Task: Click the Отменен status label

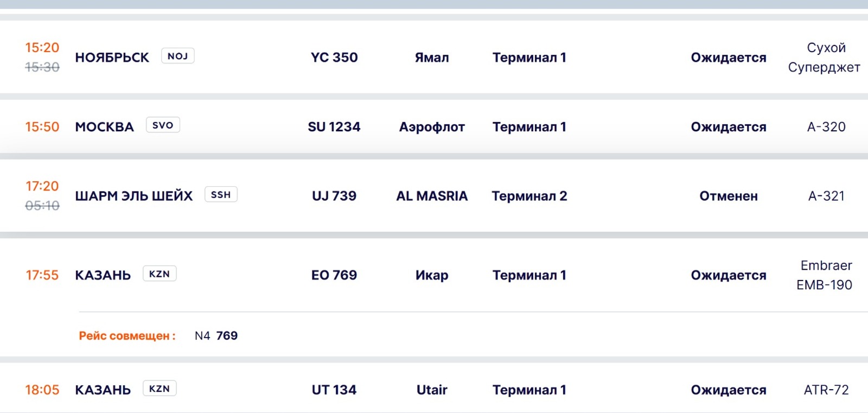Action: [x=729, y=196]
